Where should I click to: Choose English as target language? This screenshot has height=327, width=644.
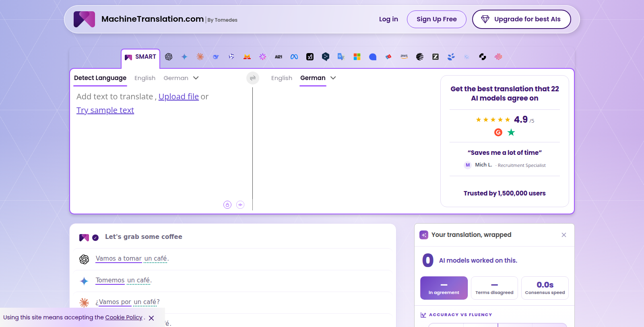tap(282, 78)
